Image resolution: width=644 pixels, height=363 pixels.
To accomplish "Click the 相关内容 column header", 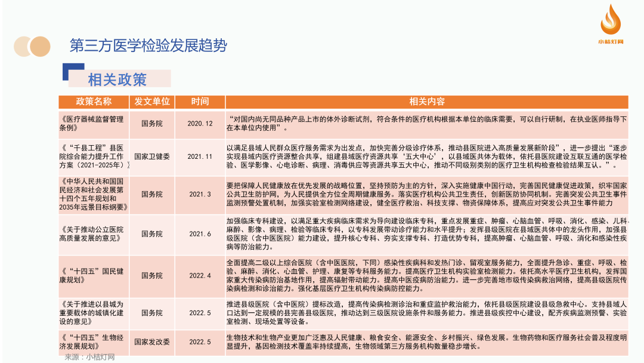I will click(x=426, y=101).
